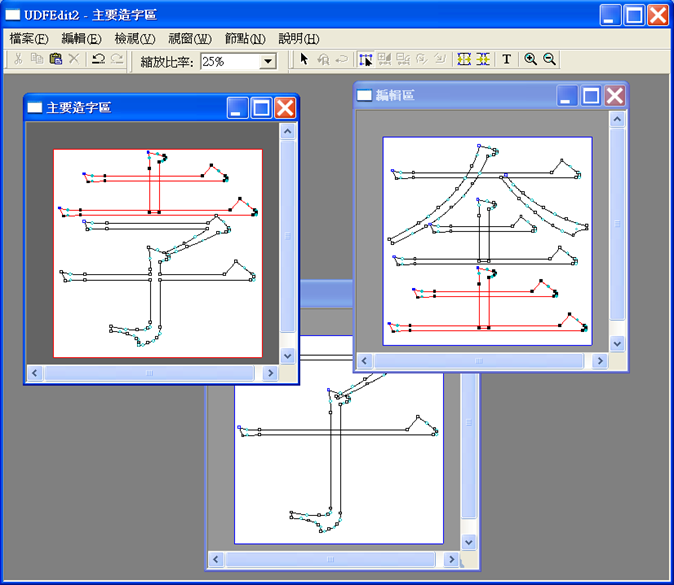Open the 縮放比率 zoom ratio dropdown
Image resolution: width=674 pixels, height=585 pixels.
268,61
